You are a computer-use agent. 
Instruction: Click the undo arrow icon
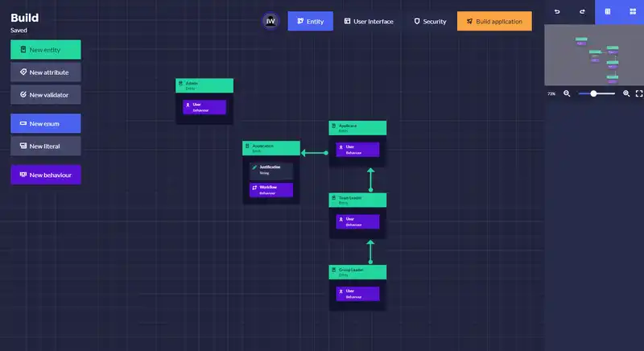tap(557, 11)
